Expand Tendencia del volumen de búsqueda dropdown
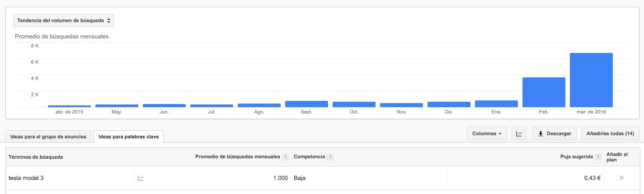Screen dimensions: 644x194 tap(64, 21)
